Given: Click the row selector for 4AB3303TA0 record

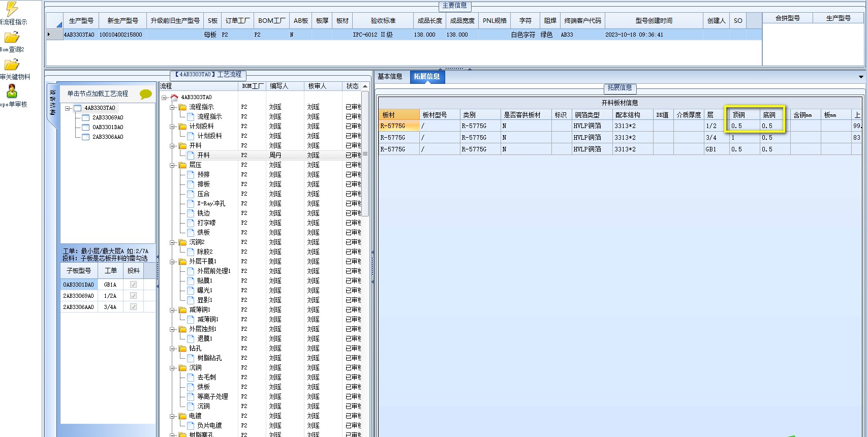Looking at the screenshot, I should pyautogui.click(x=54, y=35).
